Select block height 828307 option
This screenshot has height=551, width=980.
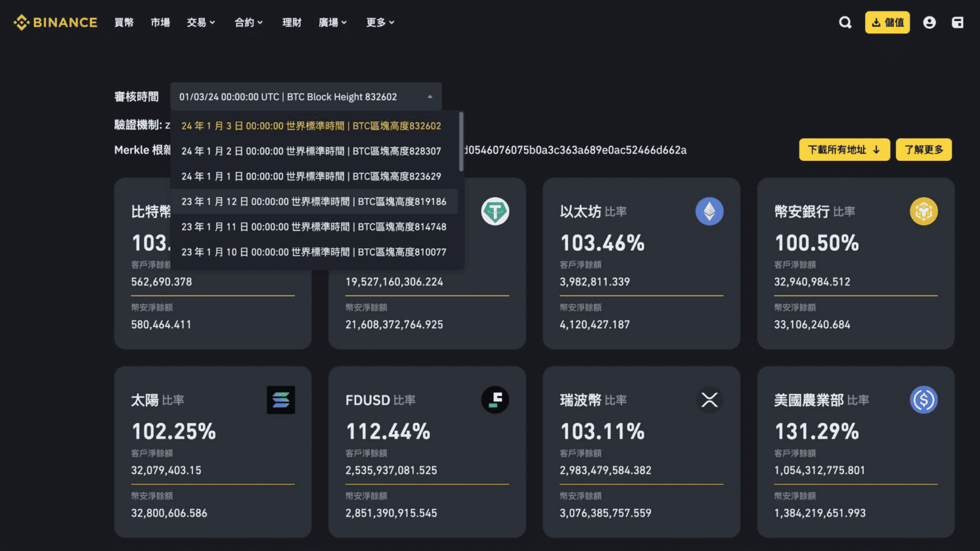[x=315, y=151]
